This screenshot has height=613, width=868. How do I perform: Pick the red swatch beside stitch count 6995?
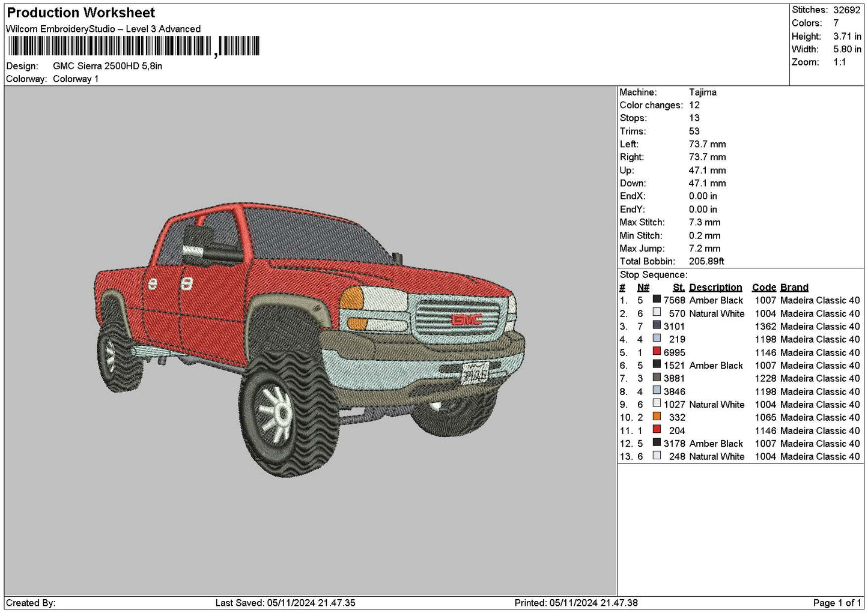[657, 351]
